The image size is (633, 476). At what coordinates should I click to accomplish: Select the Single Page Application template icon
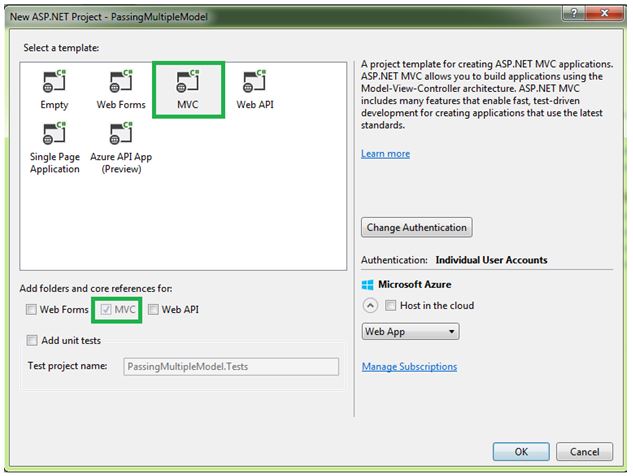click(x=54, y=133)
